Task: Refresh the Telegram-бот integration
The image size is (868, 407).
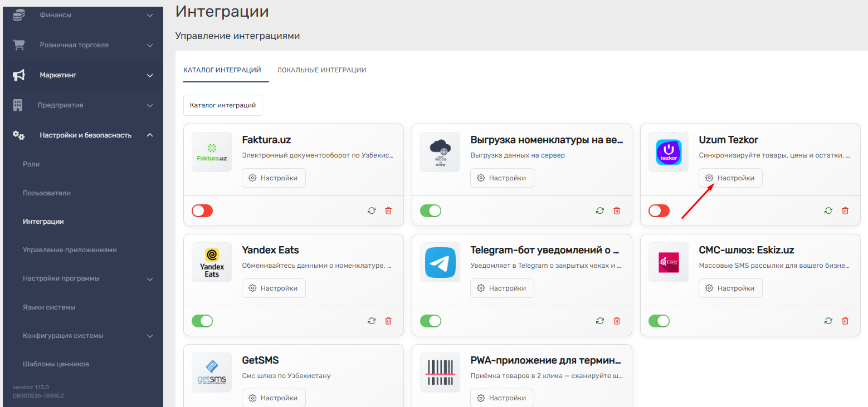Action: click(600, 321)
